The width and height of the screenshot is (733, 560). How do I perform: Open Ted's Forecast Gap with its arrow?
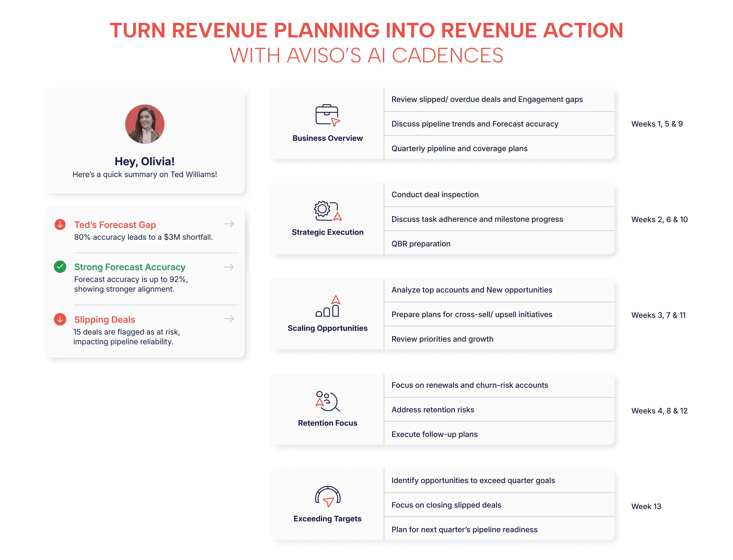229,224
